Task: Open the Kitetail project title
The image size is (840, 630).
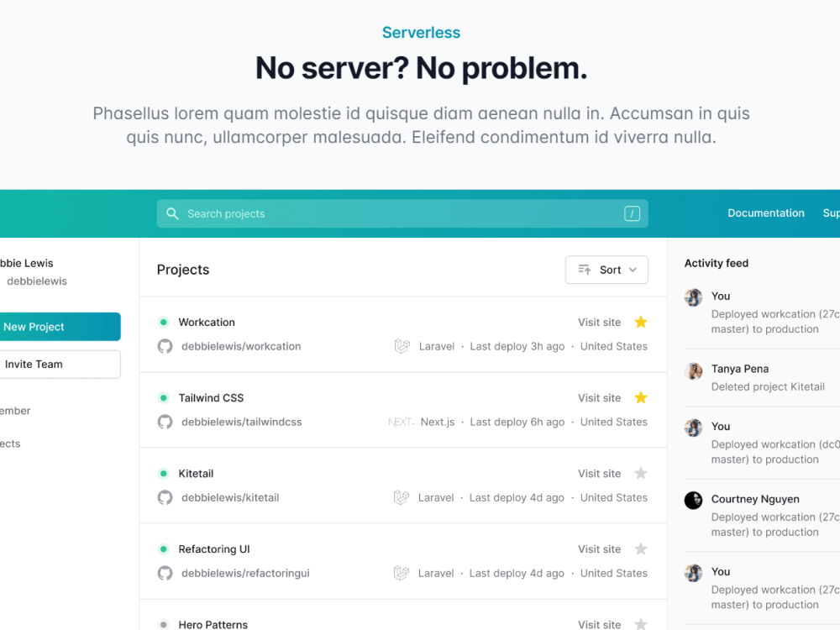Action: tap(196, 473)
